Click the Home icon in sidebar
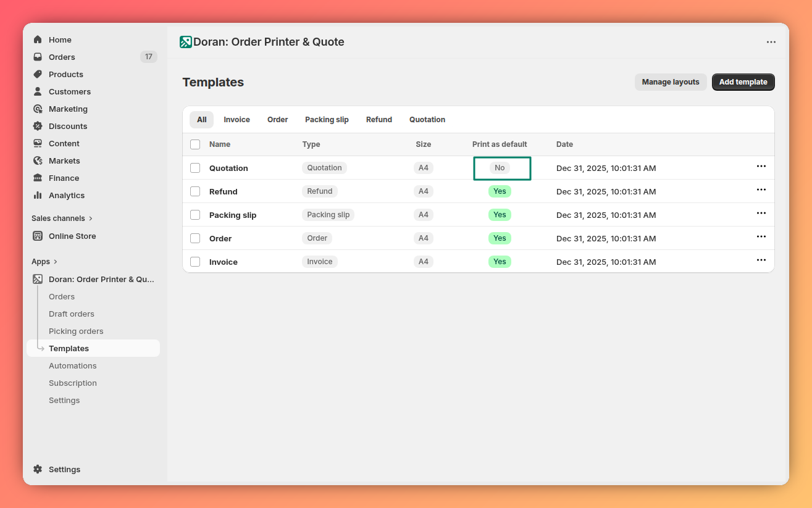The width and height of the screenshot is (812, 508). click(38, 40)
